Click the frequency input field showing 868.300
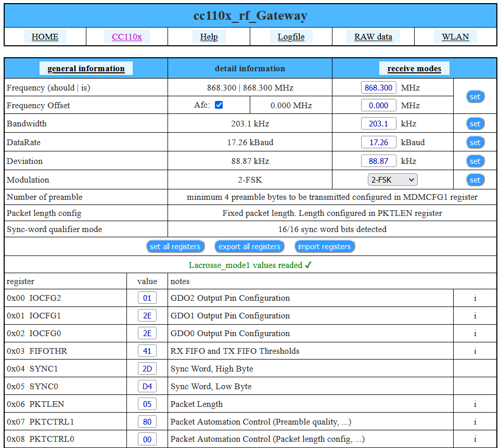The width and height of the screenshot is (500, 448). click(378, 88)
